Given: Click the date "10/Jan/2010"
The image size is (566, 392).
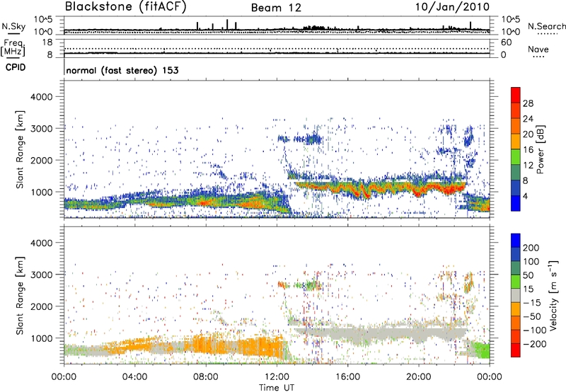Looking at the screenshot, I should point(453,7).
